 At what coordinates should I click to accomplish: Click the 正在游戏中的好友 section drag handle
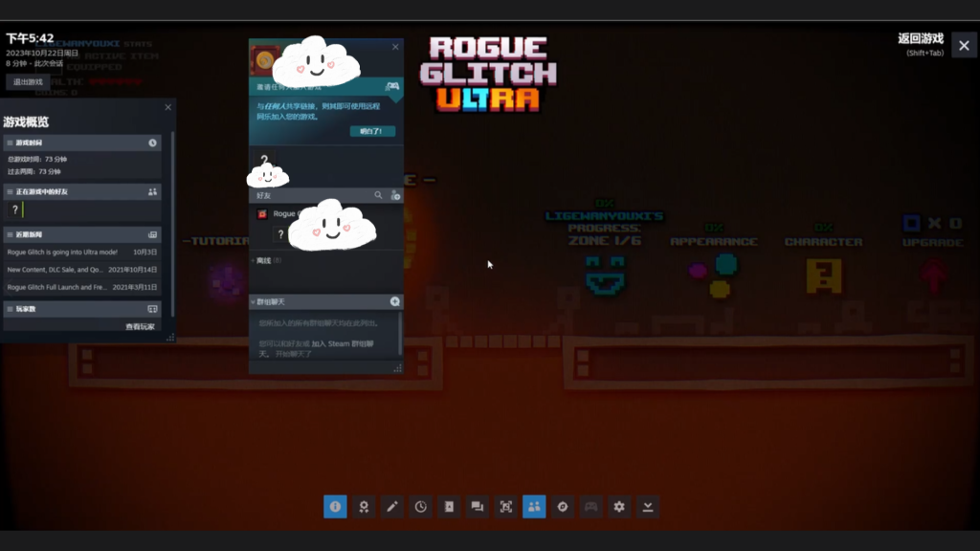point(10,191)
